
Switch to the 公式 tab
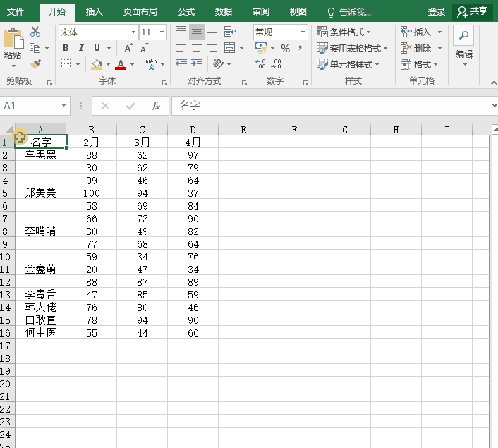[186, 12]
